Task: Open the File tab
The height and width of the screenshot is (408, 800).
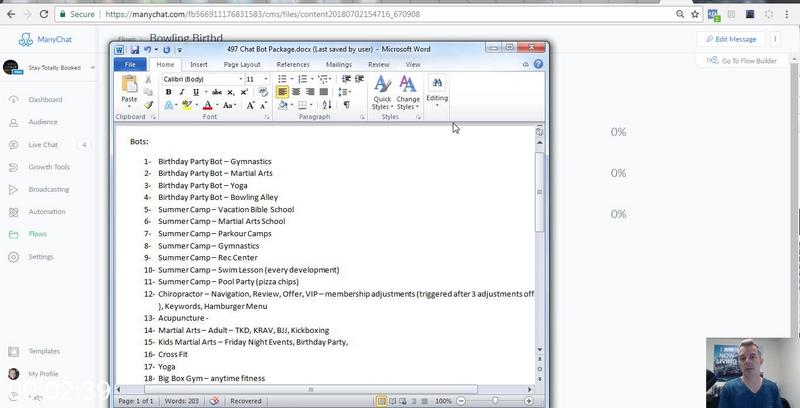Action: click(130, 65)
